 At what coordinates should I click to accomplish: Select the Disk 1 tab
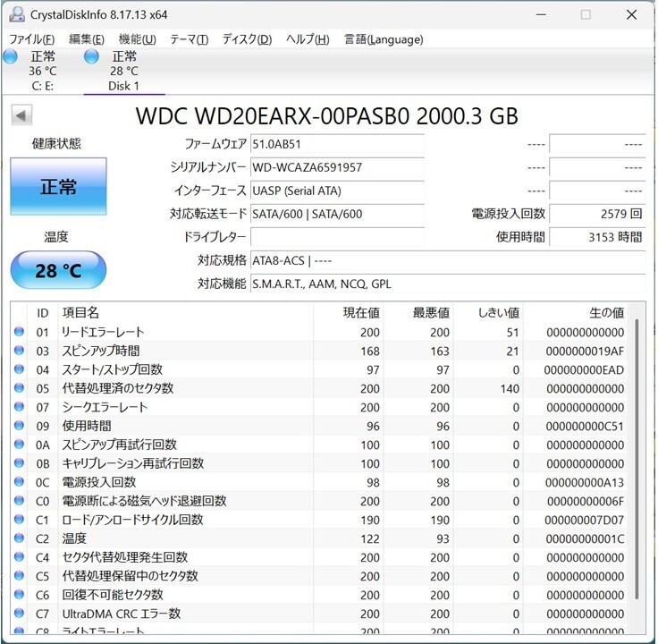124,71
